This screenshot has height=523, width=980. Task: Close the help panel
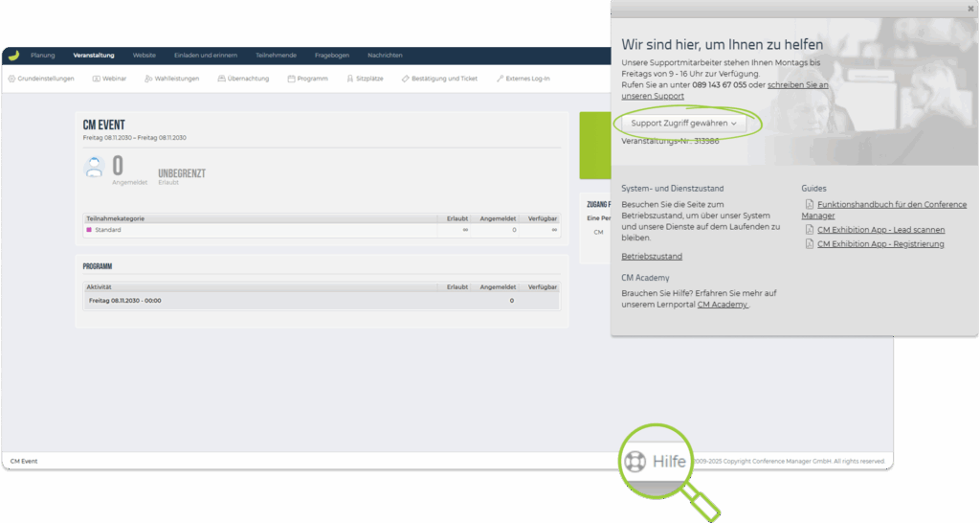coord(970,9)
